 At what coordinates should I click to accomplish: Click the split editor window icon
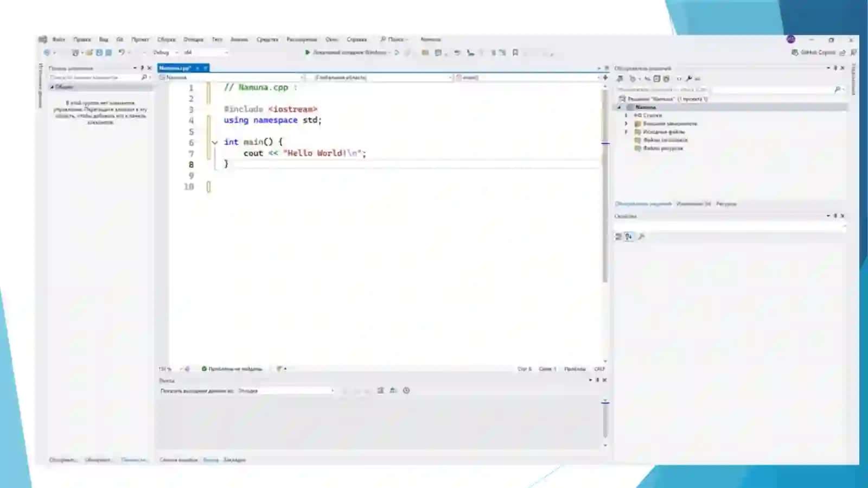coord(605,78)
